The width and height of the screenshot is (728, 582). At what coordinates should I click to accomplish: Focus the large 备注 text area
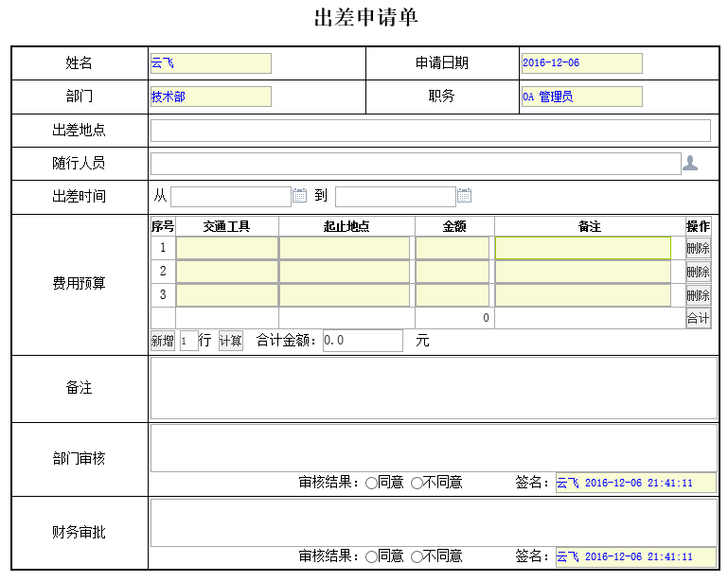coord(434,388)
